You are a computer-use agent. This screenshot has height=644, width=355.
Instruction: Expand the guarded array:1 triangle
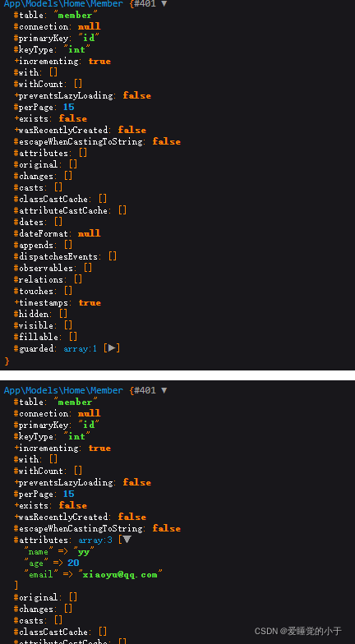(x=112, y=348)
